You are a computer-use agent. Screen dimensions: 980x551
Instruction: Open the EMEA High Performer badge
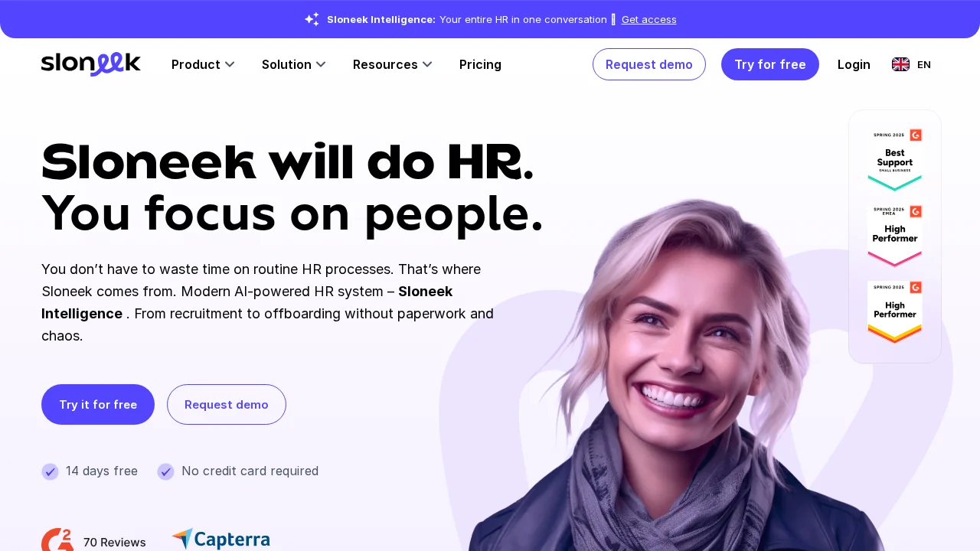pos(895,236)
